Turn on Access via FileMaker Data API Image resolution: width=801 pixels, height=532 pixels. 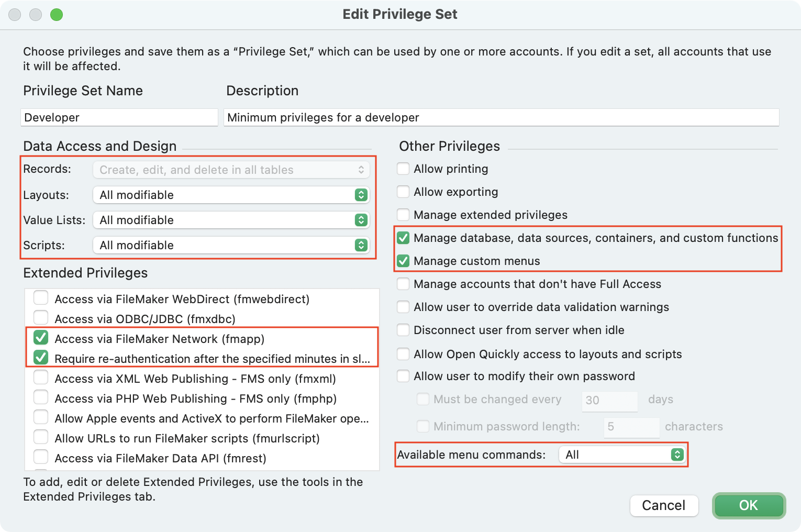point(41,458)
